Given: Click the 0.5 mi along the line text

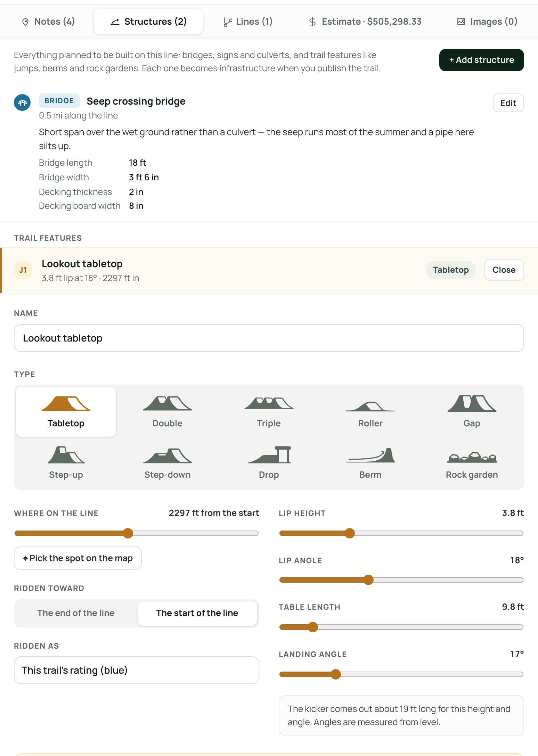Looking at the screenshot, I should (x=78, y=116).
